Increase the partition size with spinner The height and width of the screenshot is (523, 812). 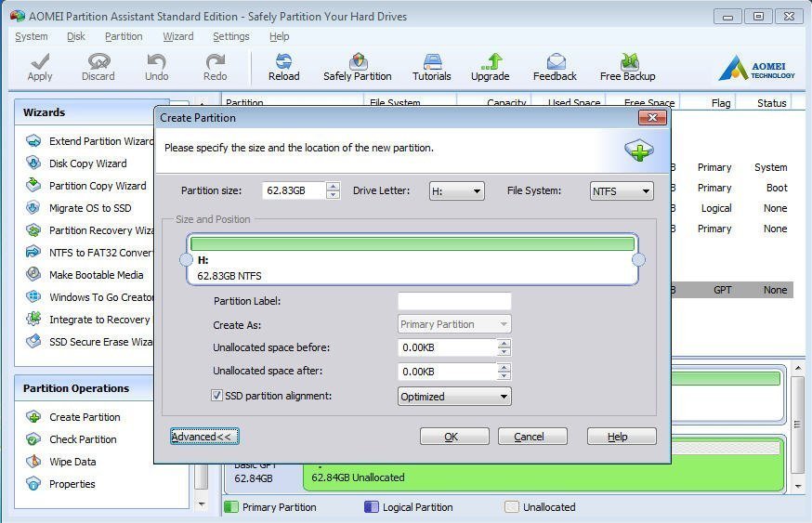point(334,187)
